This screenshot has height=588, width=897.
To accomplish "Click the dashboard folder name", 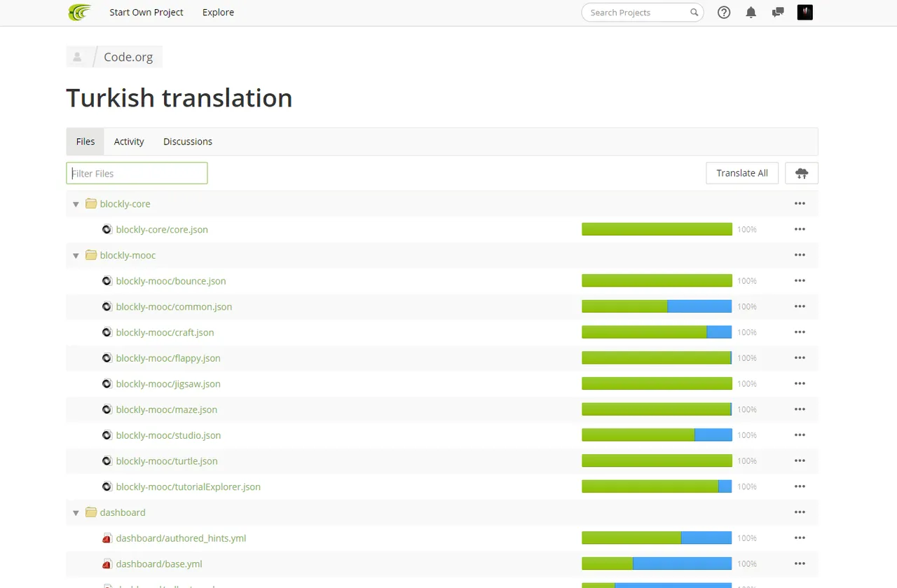I will tap(123, 512).
